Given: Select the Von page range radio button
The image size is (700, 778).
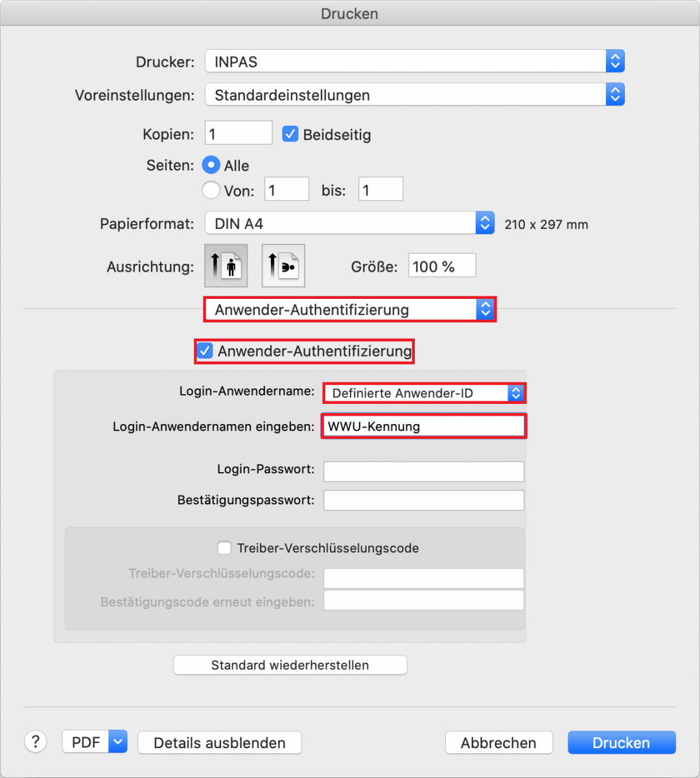Looking at the screenshot, I should pyautogui.click(x=211, y=190).
